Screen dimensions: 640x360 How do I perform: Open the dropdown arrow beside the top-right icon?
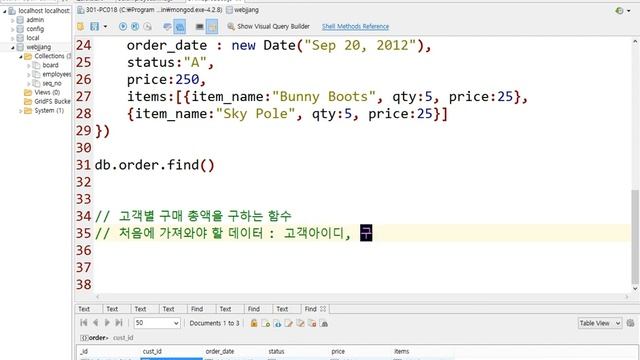pos(629,11)
